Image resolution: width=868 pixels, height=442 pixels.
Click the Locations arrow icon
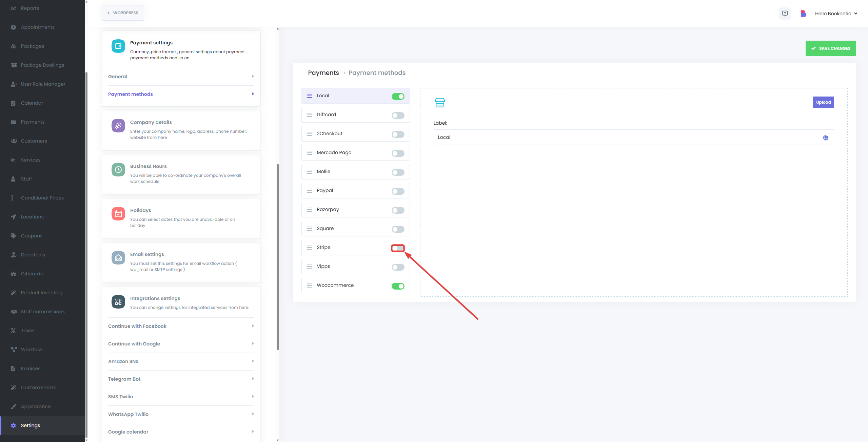point(13,217)
